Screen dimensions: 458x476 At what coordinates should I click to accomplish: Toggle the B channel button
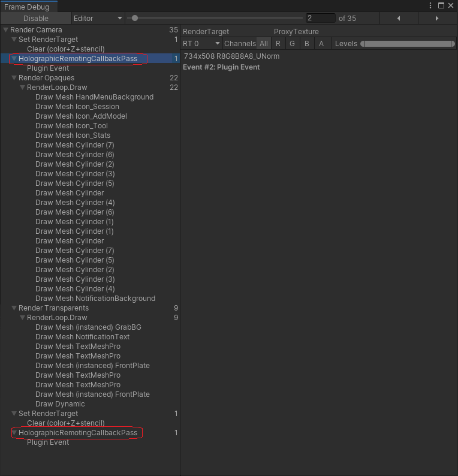pyautogui.click(x=307, y=44)
